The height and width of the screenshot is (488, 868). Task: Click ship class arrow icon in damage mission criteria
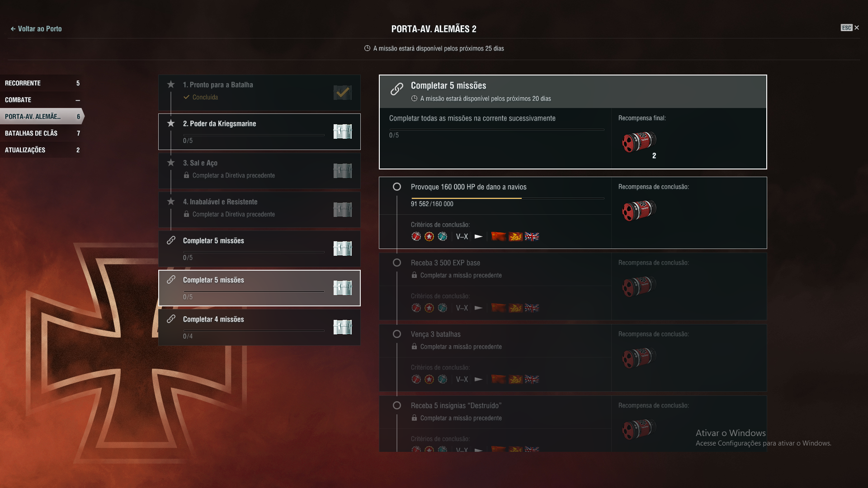[x=478, y=236]
